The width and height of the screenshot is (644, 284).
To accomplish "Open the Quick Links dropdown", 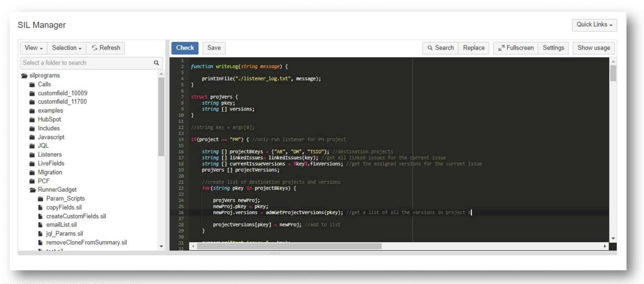I will [x=594, y=25].
